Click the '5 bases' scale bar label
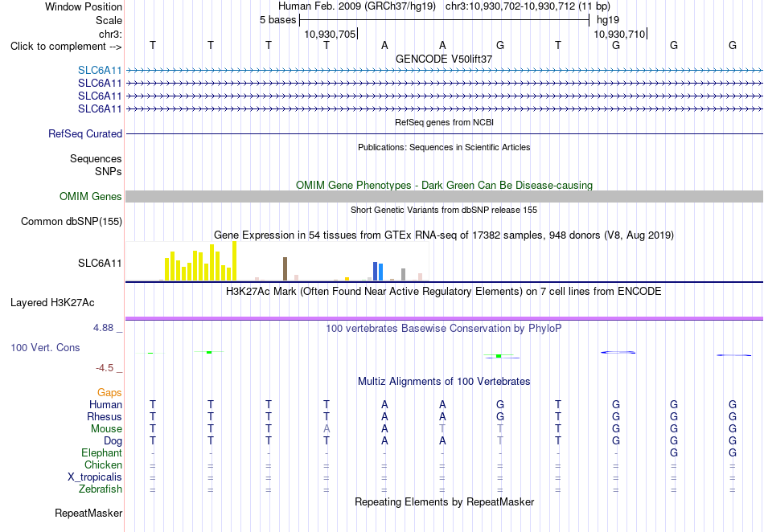The image size is (764, 532). click(x=277, y=20)
